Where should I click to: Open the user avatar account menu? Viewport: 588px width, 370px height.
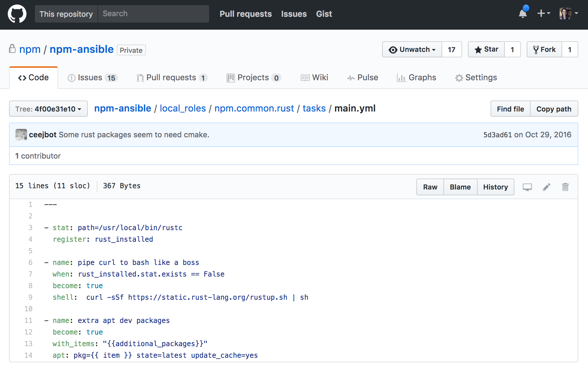568,14
